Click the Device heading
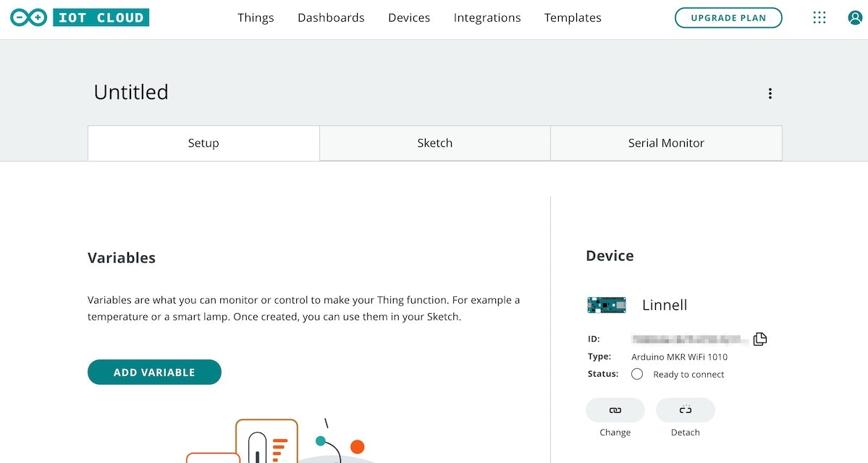 coord(610,256)
